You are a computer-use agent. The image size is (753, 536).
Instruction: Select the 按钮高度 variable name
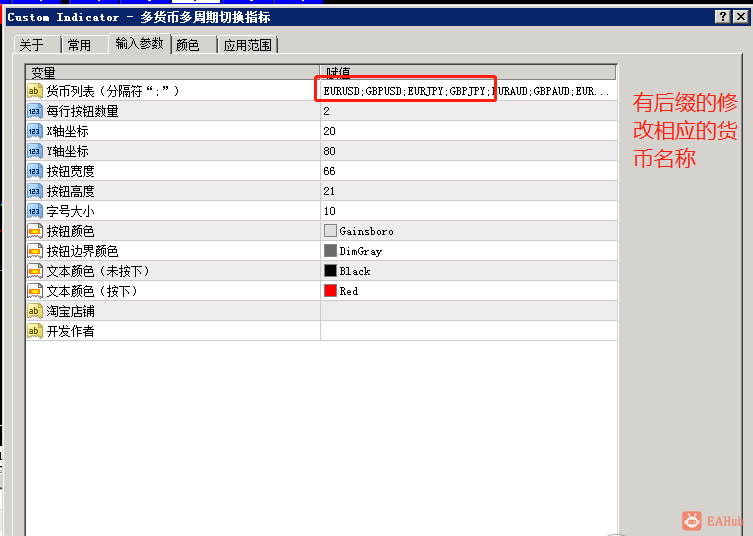click(x=70, y=191)
